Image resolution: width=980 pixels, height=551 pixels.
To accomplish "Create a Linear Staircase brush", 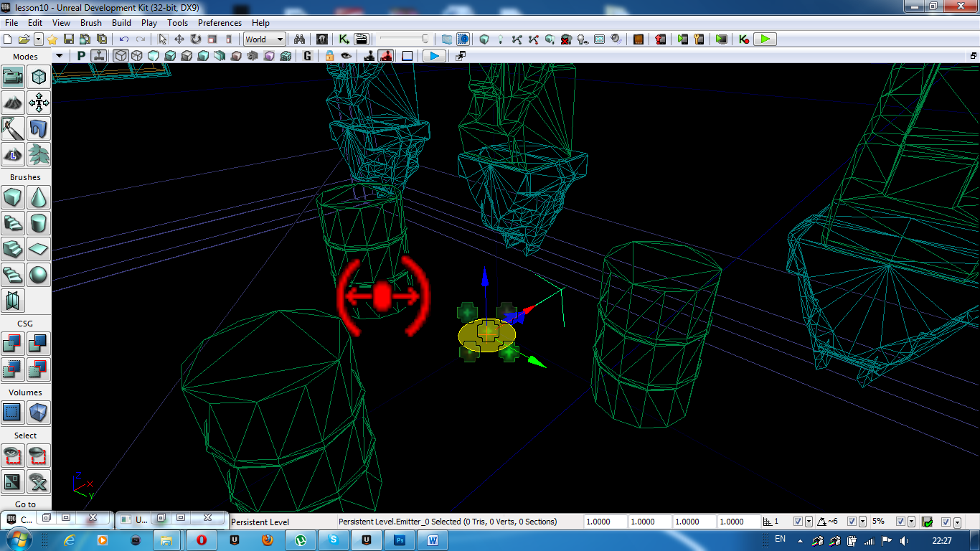I will click(14, 249).
